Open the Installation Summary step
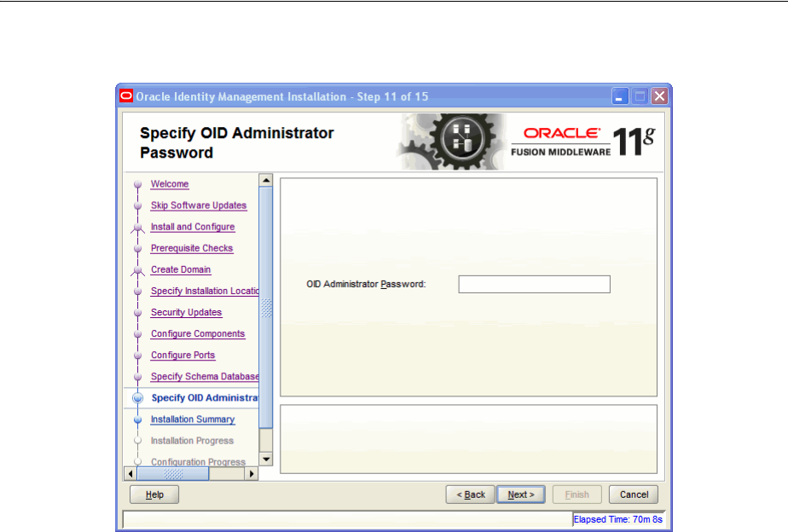 (x=193, y=419)
